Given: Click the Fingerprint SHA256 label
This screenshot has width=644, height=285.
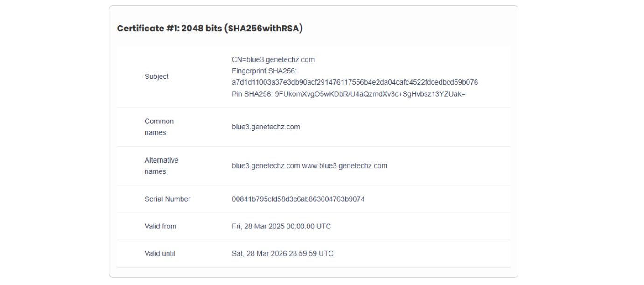Looking at the screenshot, I should point(264,71).
